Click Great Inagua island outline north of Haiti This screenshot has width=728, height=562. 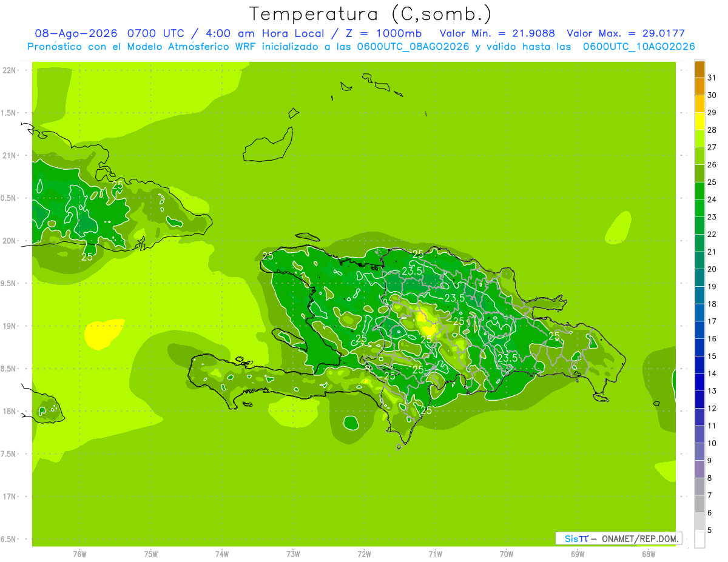[268, 145]
